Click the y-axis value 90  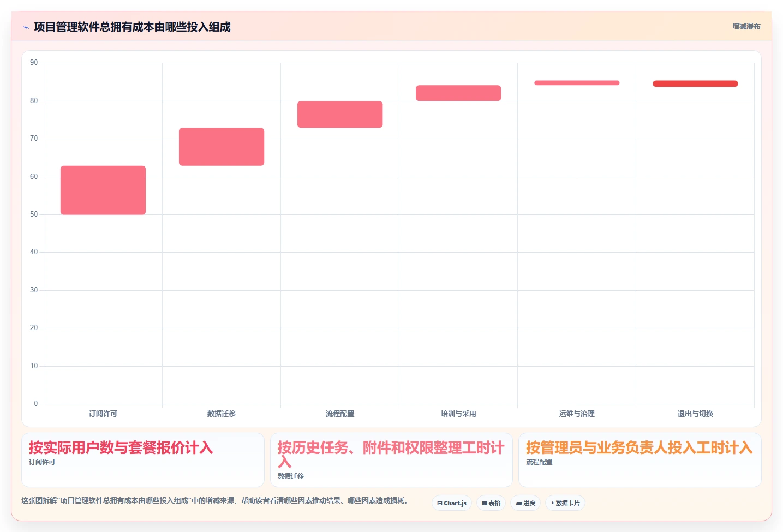point(34,63)
